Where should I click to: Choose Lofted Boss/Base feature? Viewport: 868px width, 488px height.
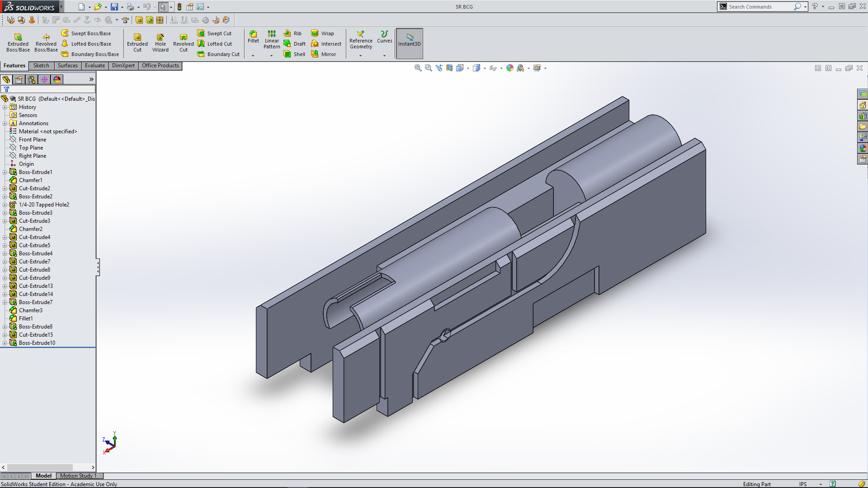coord(86,44)
